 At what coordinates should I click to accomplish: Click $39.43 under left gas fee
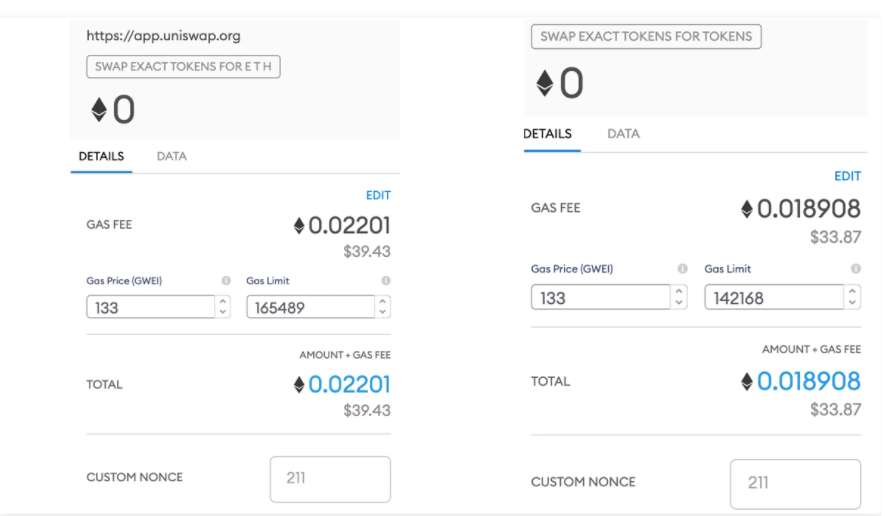pos(367,251)
